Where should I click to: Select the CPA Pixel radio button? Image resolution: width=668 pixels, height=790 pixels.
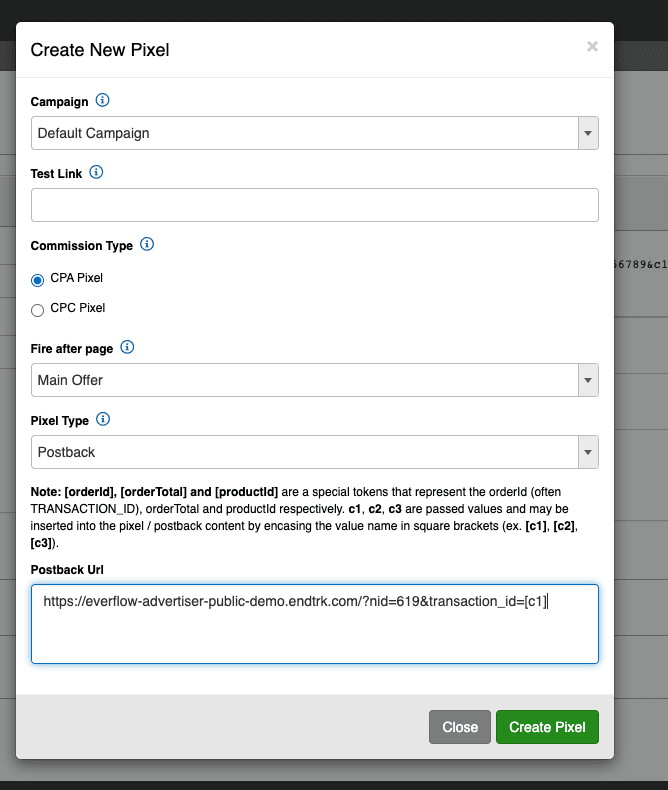coord(37,280)
